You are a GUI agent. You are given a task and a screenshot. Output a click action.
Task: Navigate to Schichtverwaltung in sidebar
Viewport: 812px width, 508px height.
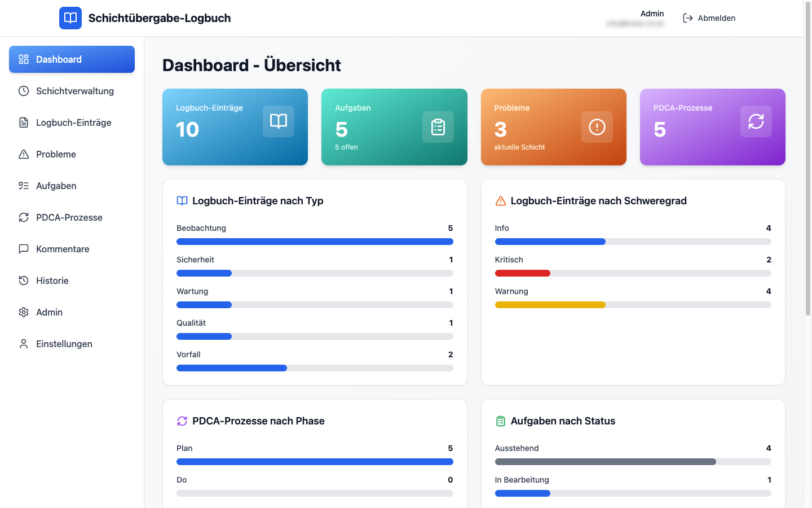pyautogui.click(x=74, y=91)
